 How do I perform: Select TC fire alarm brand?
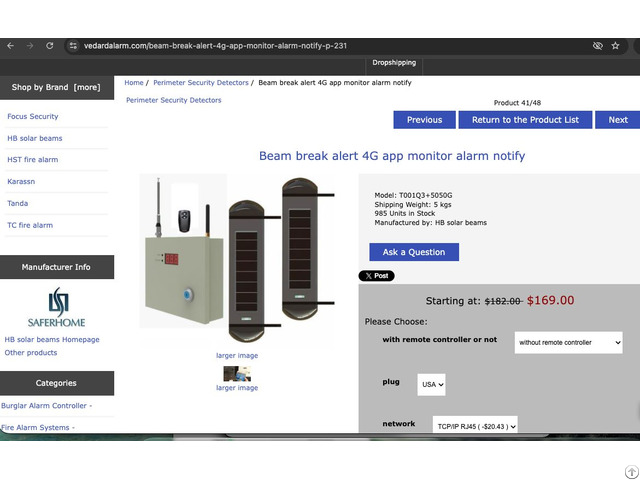point(30,225)
